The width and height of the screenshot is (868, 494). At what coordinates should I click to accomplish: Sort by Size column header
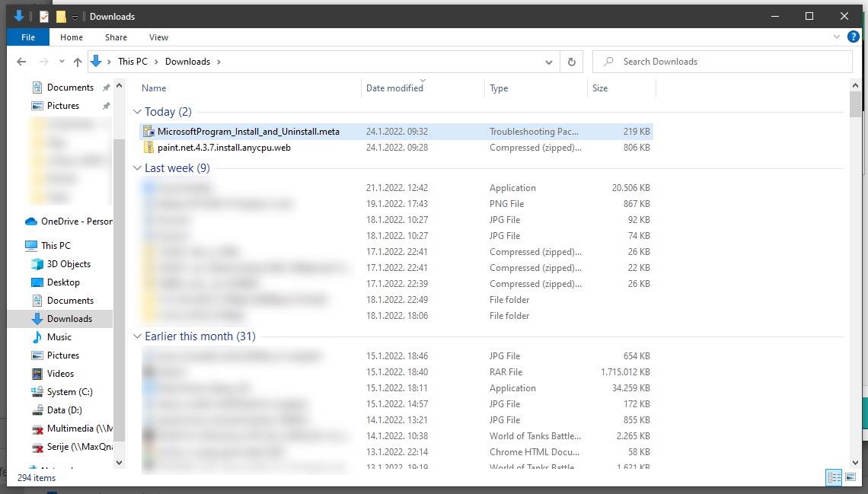point(600,88)
